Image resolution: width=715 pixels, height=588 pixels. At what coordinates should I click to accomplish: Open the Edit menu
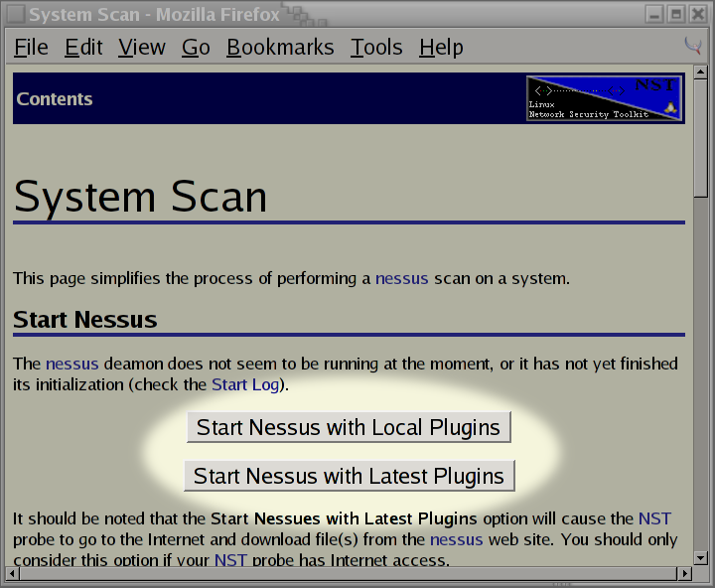tap(84, 48)
